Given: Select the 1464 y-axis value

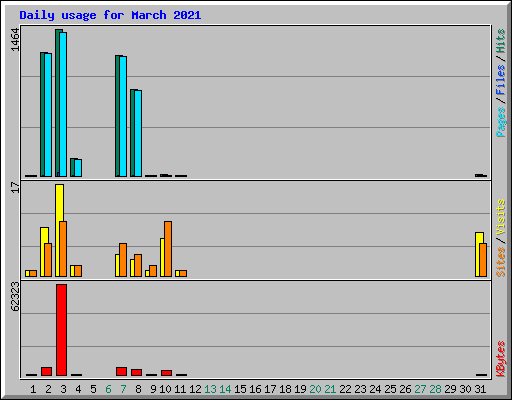Looking at the screenshot, I should point(15,40).
